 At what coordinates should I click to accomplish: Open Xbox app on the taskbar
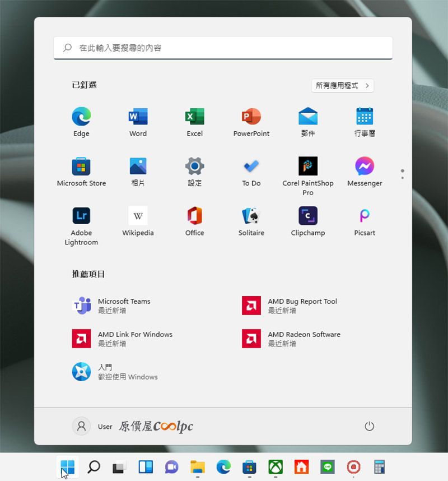(276, 467)
